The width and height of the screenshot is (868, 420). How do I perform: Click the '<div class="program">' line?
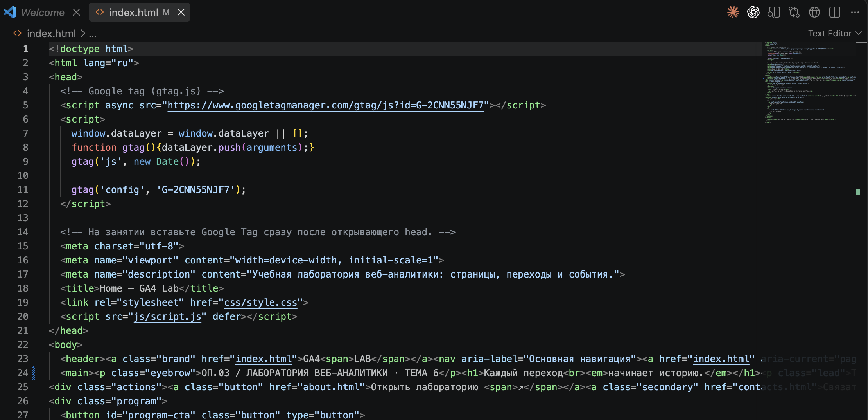point(108,401)
